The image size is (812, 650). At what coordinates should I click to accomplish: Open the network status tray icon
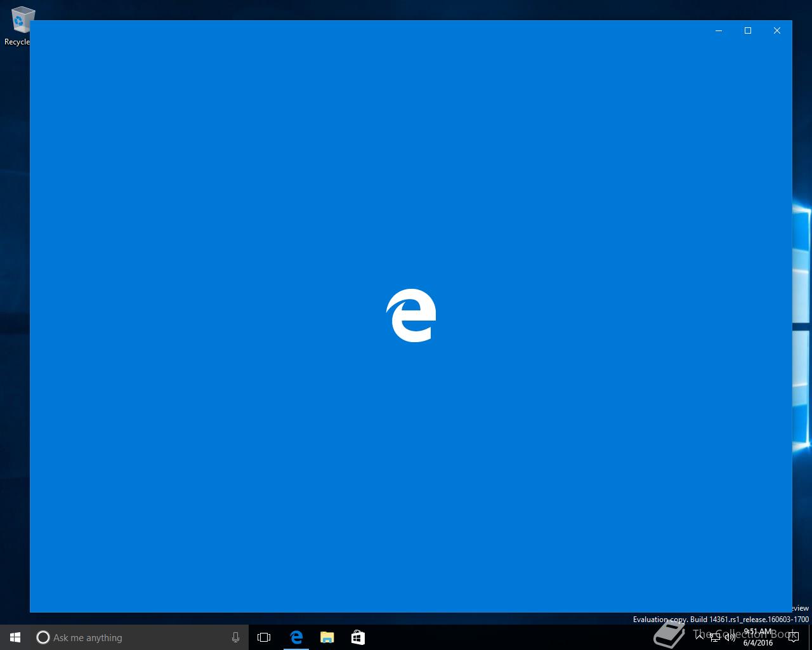[716, 637]
